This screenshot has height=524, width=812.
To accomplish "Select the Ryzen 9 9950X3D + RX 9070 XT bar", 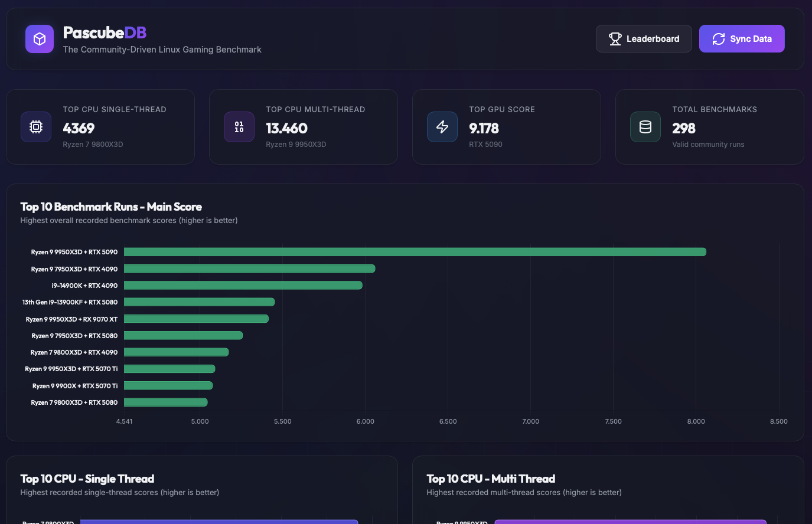I will point(197,319).
